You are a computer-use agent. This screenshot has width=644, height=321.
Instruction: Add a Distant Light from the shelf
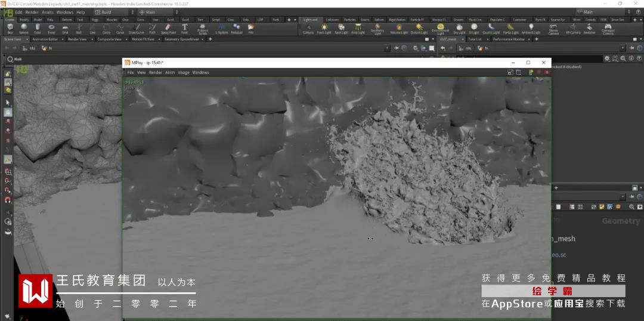419,29
